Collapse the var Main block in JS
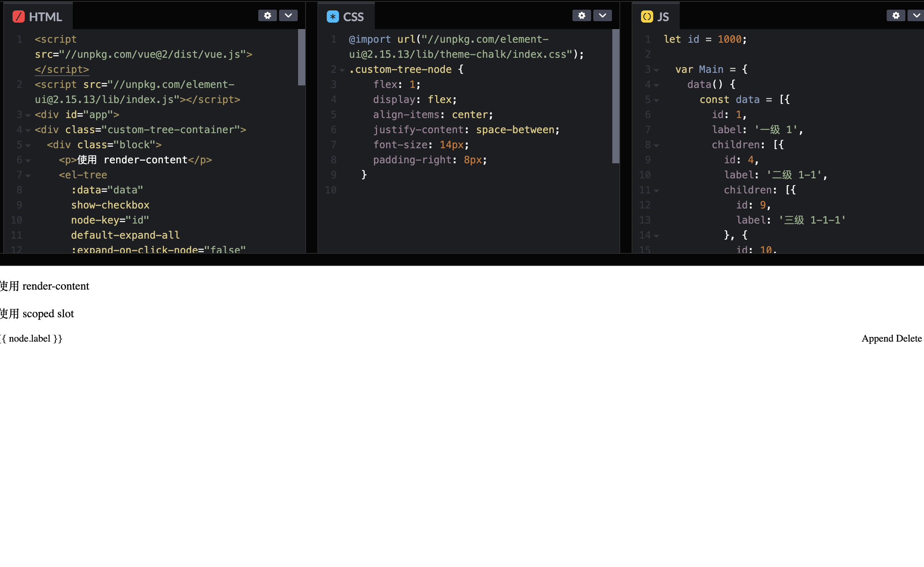Screen dimensions: 924x567 click(x=656, y=70)
